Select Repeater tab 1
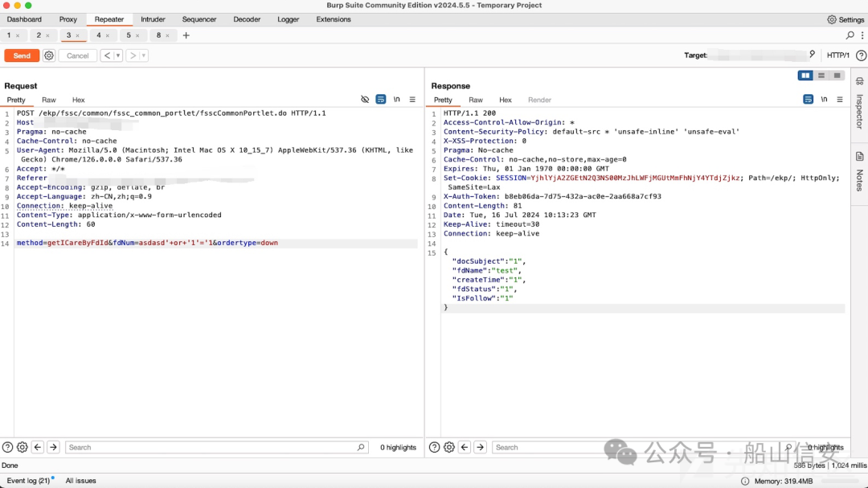868x488 pixels. click(9, 35)
